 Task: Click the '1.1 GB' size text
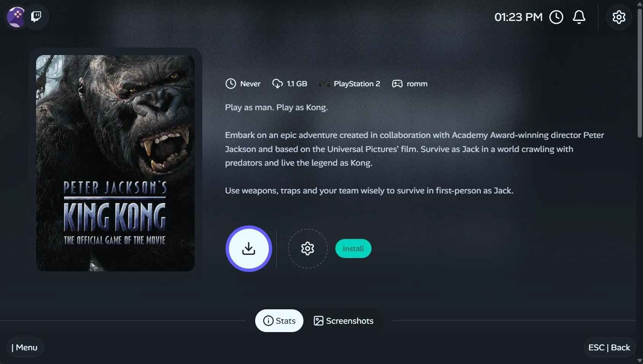(x=297, y=84)
